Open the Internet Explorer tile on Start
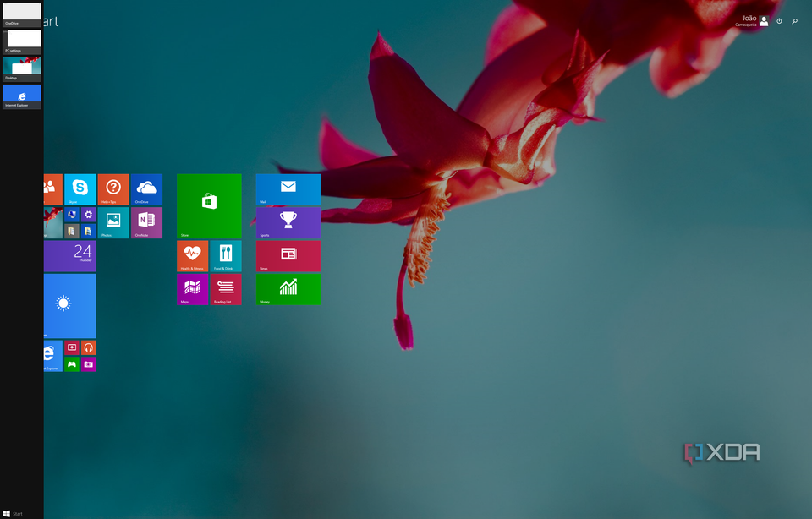Viewport: 812px width, 519px height. [52, 356]
